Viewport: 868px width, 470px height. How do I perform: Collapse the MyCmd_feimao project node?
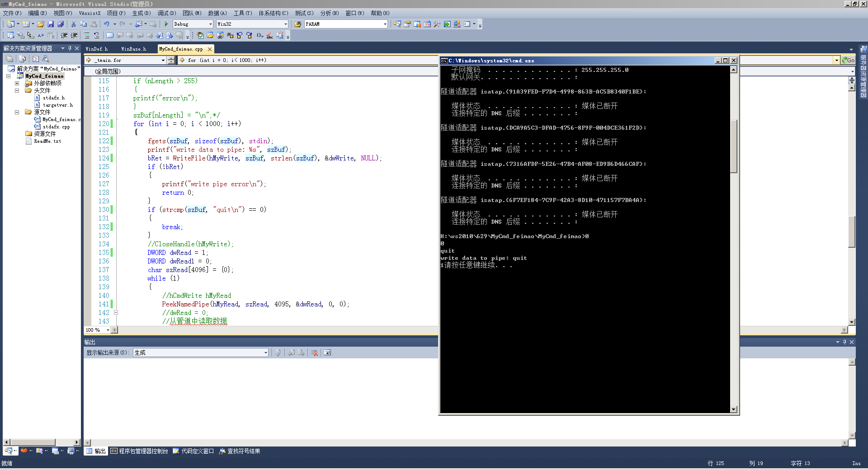pos(8,76)
